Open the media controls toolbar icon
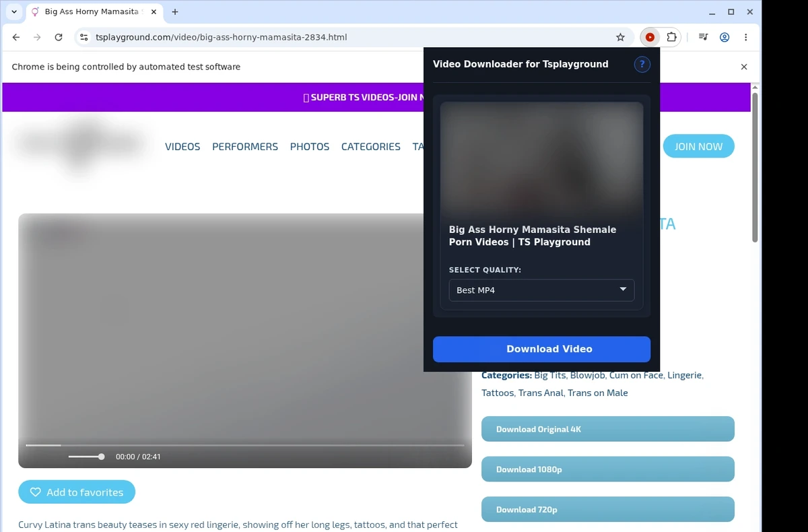This screenshot has width=808, height=532. [703, 38]
